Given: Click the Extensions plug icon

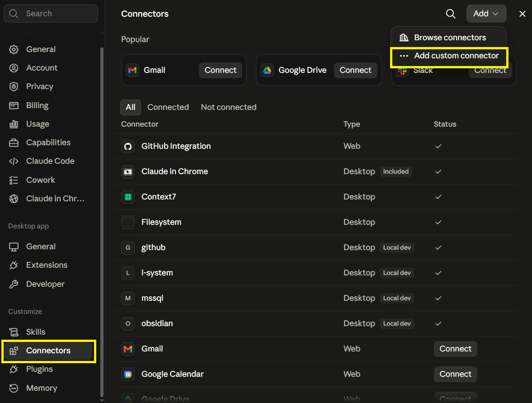Looking at the screenshot, I should pos(14,265).
